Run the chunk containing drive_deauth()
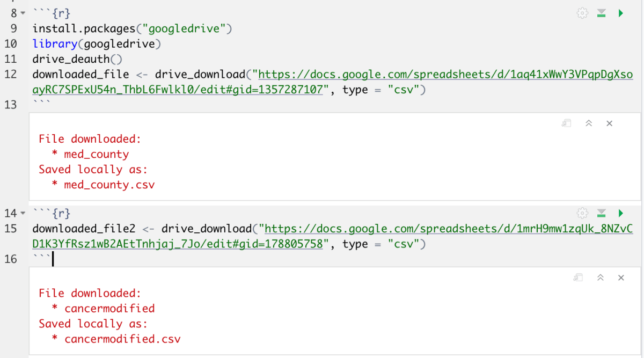644x358 pixels. coord(621,13)
